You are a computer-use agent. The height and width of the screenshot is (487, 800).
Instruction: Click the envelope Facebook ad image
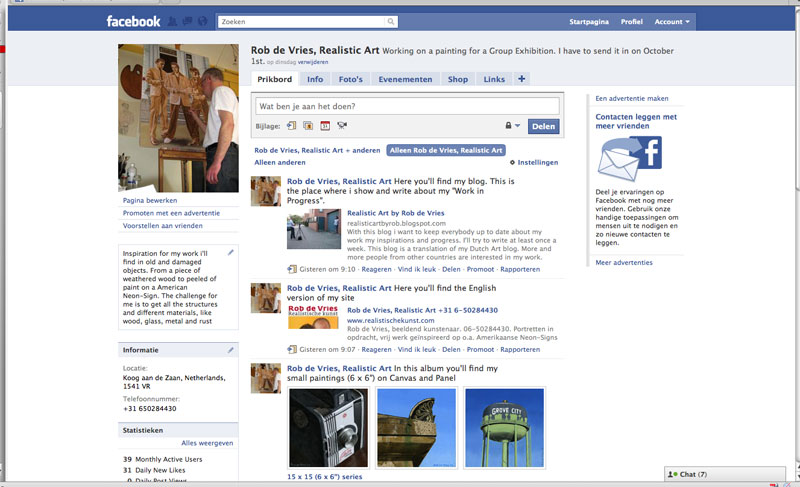[630, 159]
